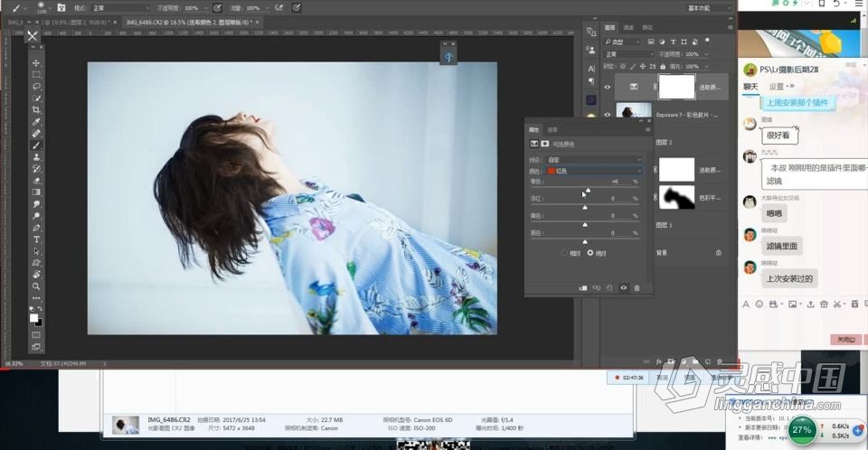Click the 青色 cyan slider handle
Viewport: 868px width, 450px height.
587,191
